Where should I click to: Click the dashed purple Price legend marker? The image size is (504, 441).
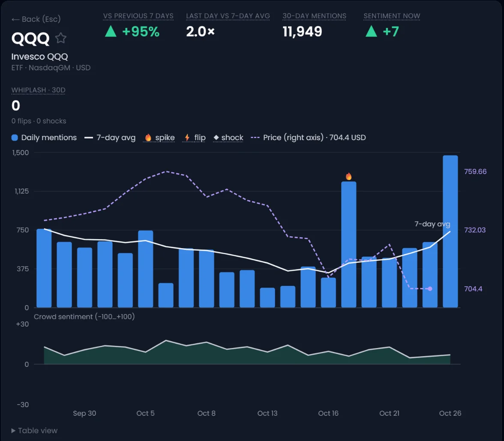tap(255, 138)
